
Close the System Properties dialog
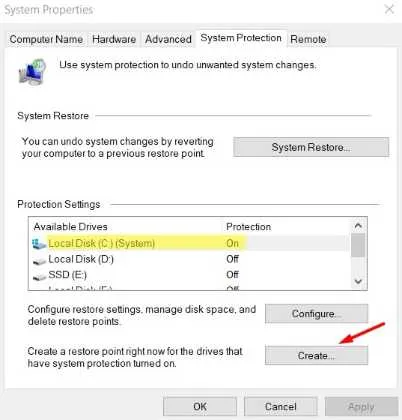(x=389, y=9)
